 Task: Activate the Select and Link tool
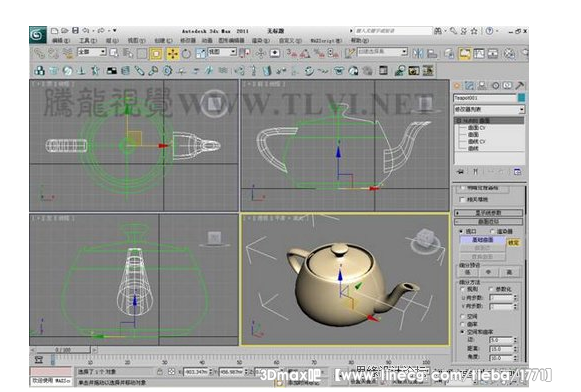[x=39, y=53]
